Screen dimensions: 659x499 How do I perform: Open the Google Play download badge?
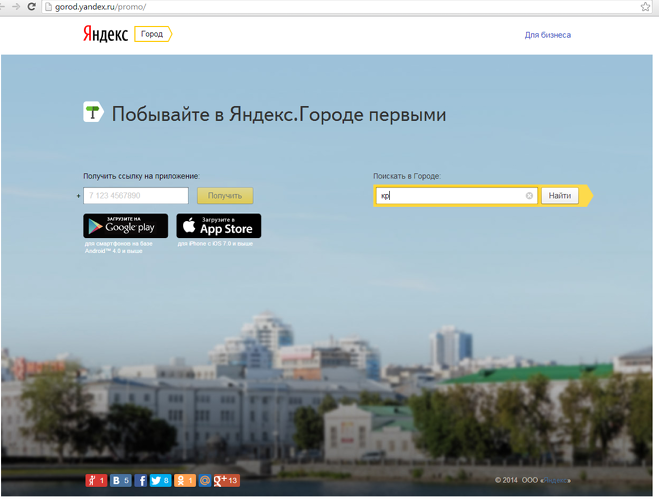(125, 226)
